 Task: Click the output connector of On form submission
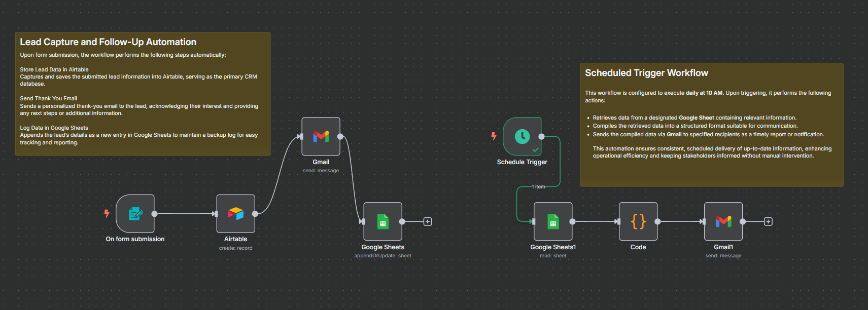click(x=154, y=214)
